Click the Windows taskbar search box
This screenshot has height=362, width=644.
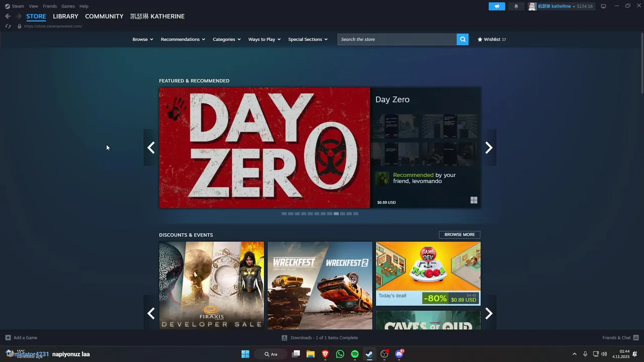click(272, 354)
